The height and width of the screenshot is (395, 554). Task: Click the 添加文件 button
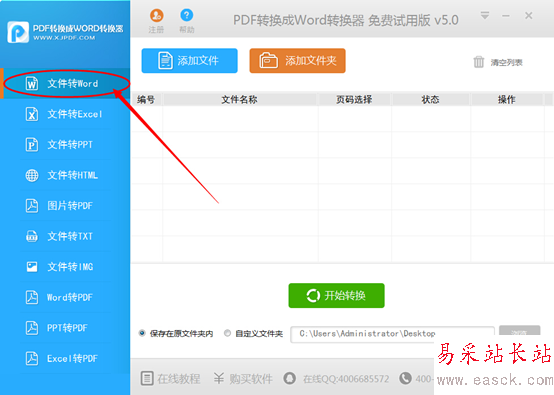point(189,61)
